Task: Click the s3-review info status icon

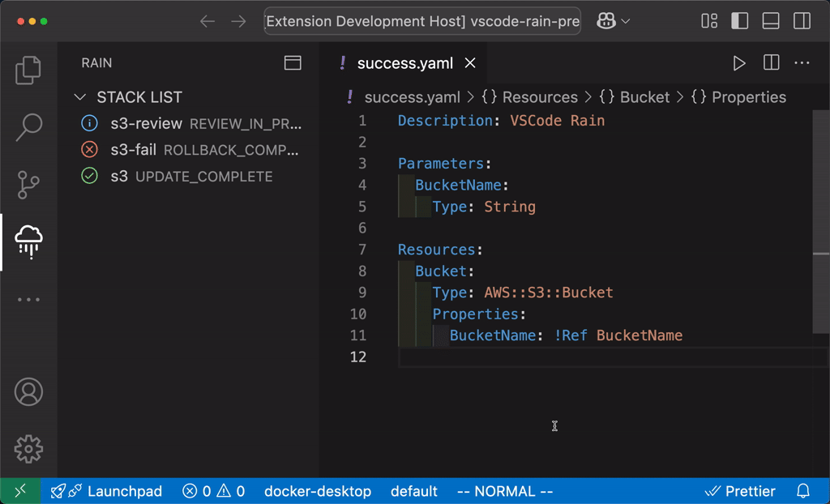Action: click(89, 123)
